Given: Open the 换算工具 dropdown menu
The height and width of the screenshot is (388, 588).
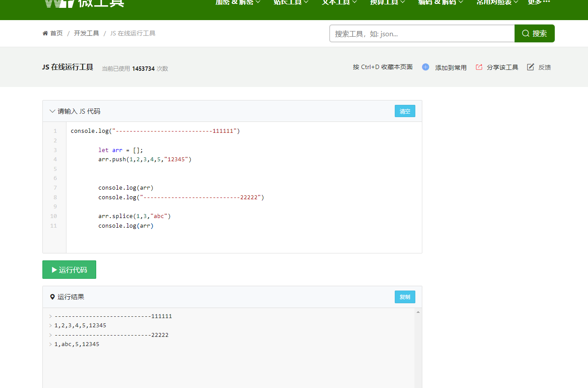Looking at the screenshot, I should (x=387, y=2).
